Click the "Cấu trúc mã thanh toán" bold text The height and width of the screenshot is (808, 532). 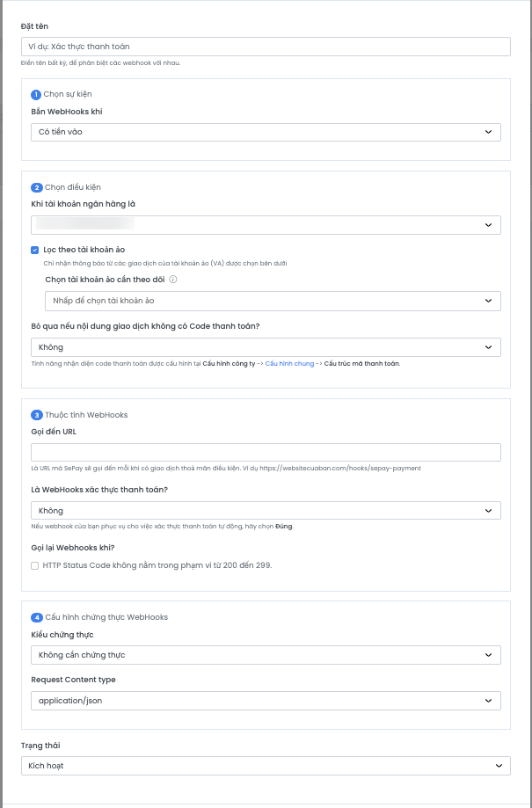pyautogui.click(x=361, y=363)
